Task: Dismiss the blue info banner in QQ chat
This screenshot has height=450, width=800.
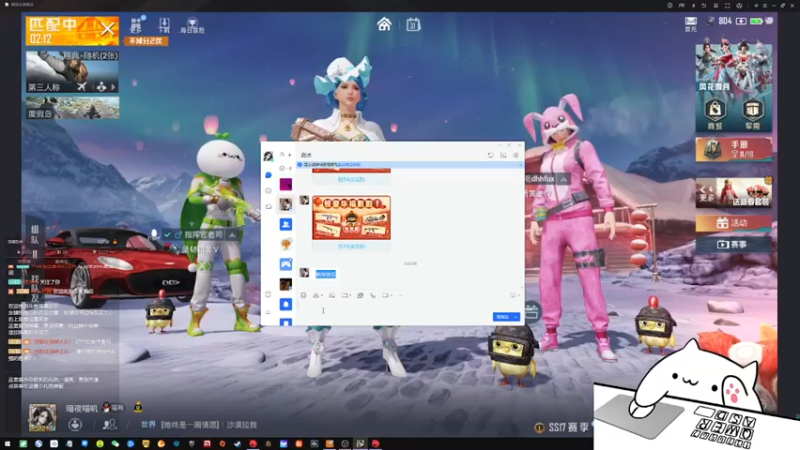Action: tap(520, 164)
